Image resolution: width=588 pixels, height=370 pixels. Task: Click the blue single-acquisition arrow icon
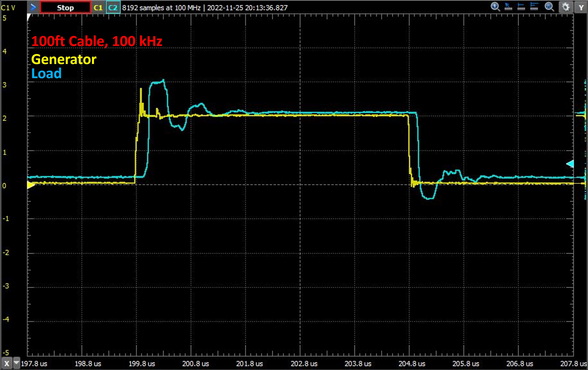[33, 7]
